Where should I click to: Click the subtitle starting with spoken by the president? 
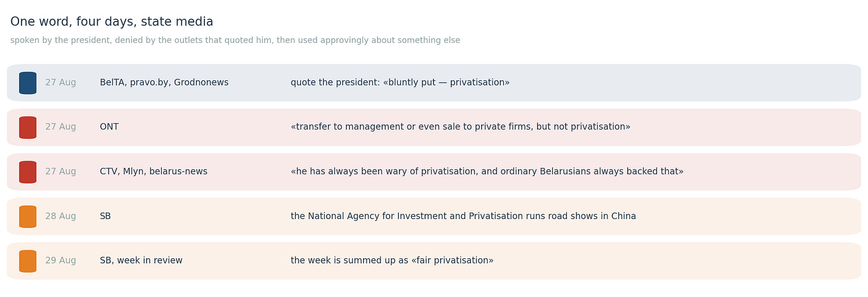(235, 40)
